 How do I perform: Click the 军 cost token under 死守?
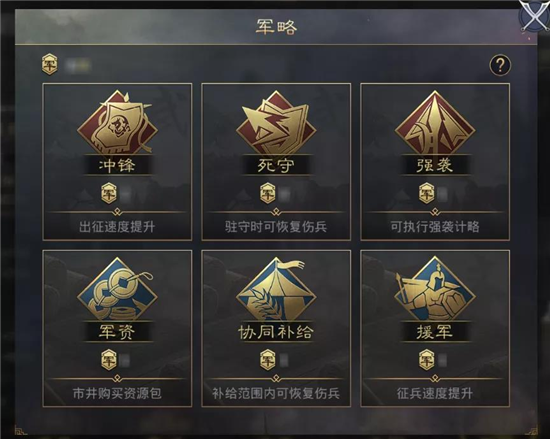268,193
